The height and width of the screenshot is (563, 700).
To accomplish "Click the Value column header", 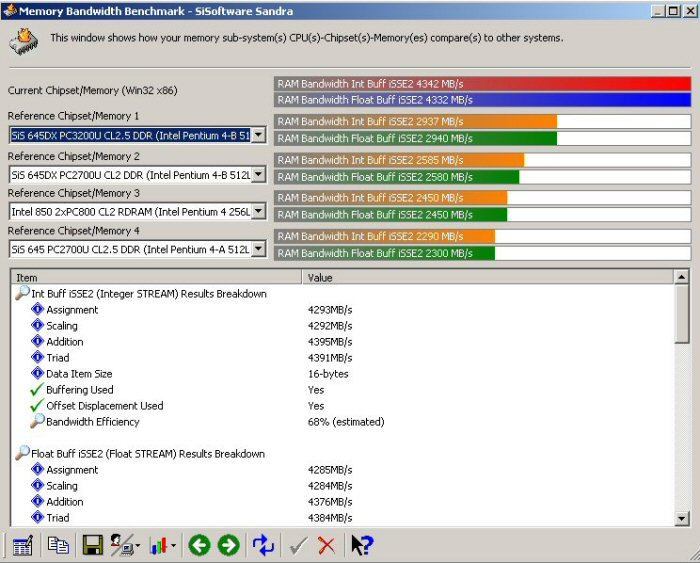I will click(488, 277).
